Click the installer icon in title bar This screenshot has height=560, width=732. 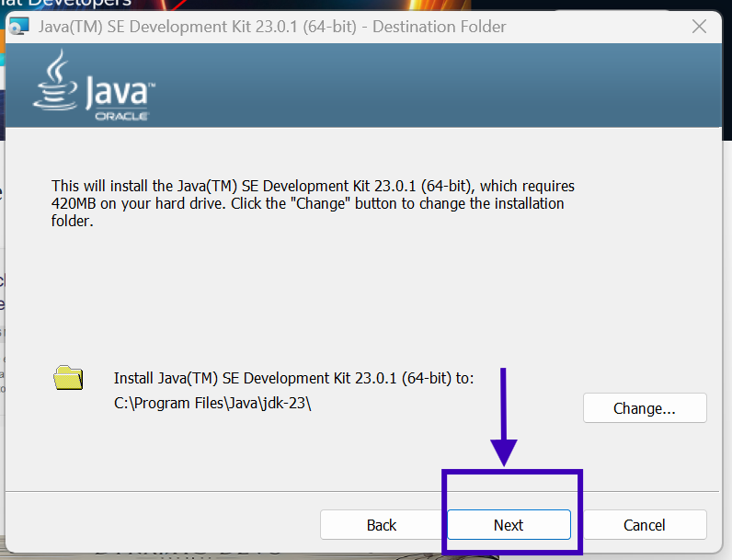(19, 26)
